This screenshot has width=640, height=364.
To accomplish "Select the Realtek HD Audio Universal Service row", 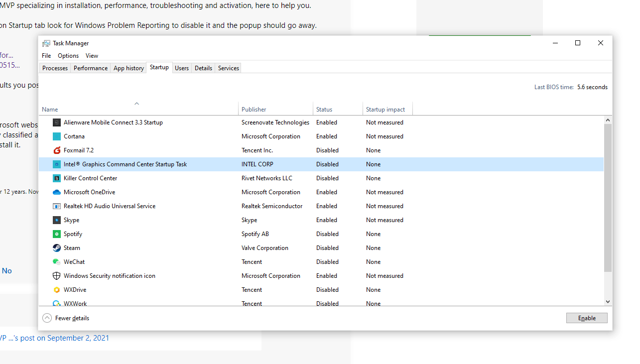I will coord(110,206).
